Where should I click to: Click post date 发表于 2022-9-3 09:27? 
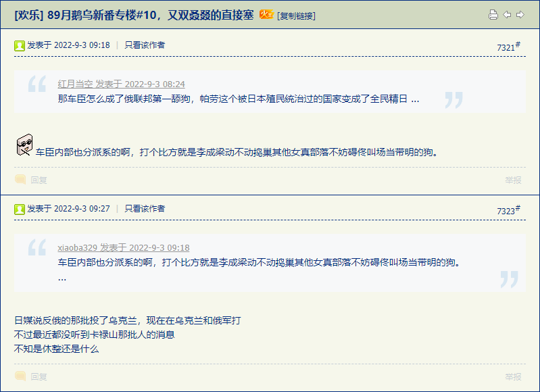pyautogui.click(x=68, y=209)
